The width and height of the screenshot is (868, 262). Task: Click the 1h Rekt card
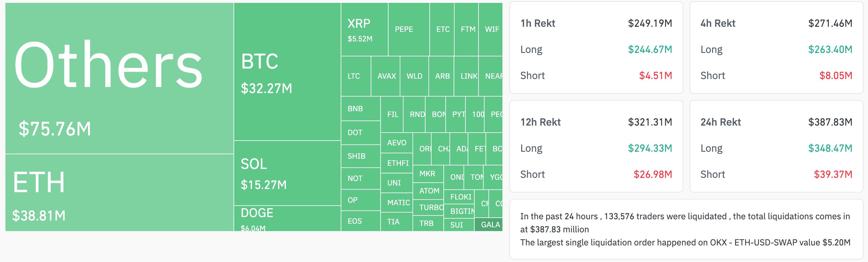[x=596, y=48]
